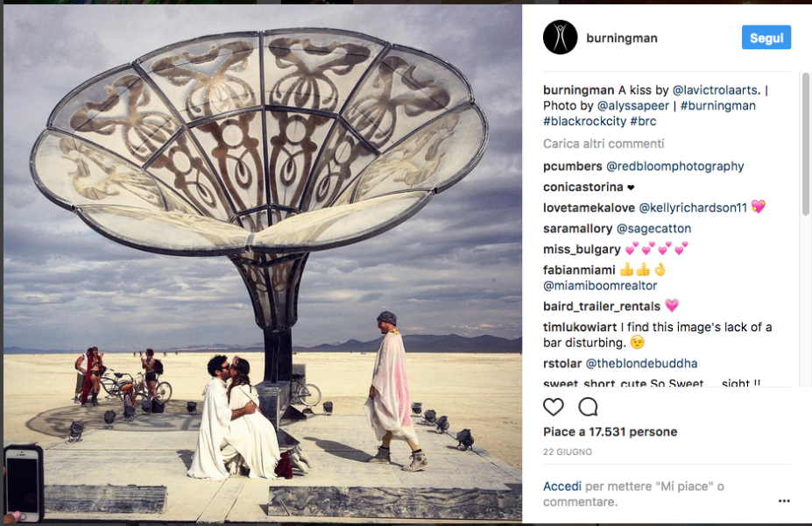Viewport: 812px width, 526px height.
Task: Click the #brc hashtag
Action: click(x=643, y=121)
